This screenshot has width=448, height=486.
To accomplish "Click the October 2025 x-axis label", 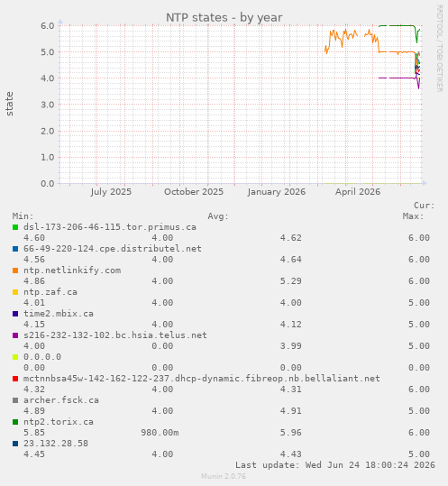I will tap(194, 192).
